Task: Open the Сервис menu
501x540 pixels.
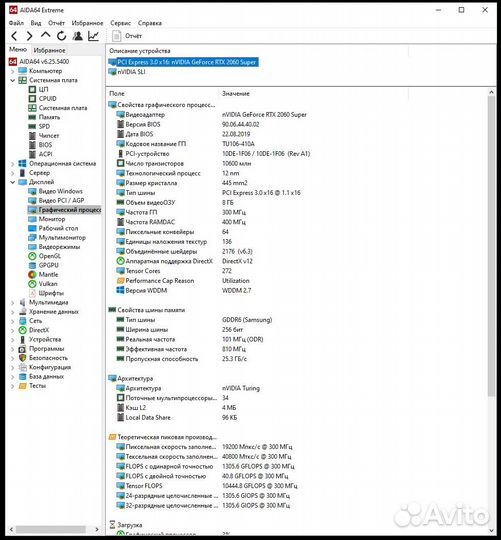Action: pyautogui.click(x=121, y=23)
